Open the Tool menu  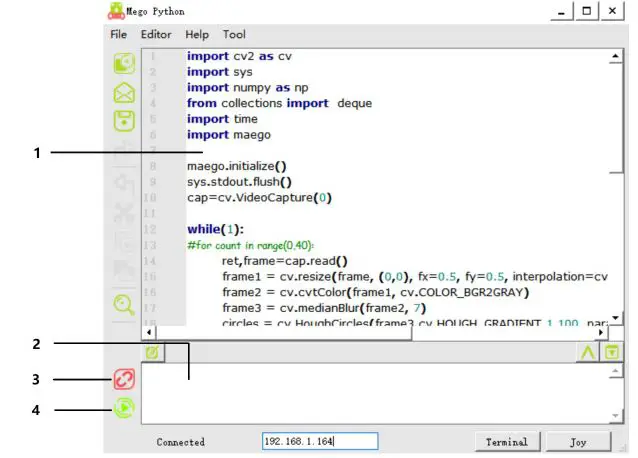point(234,35)
